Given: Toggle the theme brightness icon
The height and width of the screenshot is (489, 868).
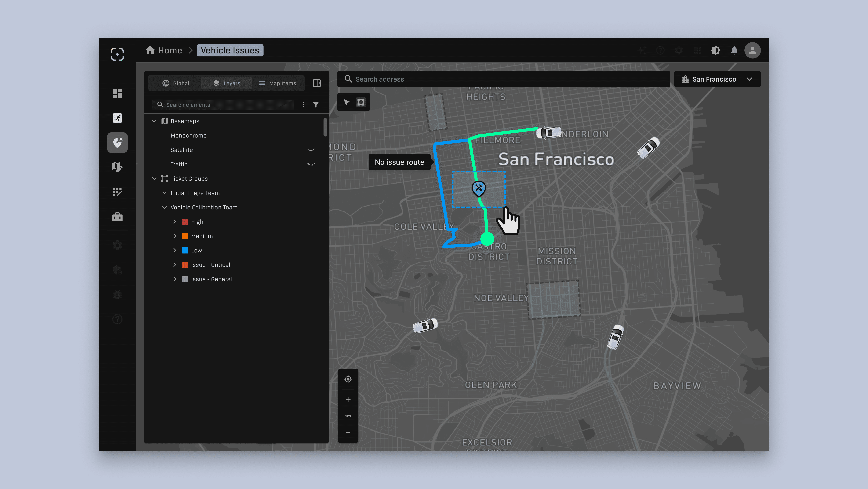Looking at the screenshot, I should 716,50.
